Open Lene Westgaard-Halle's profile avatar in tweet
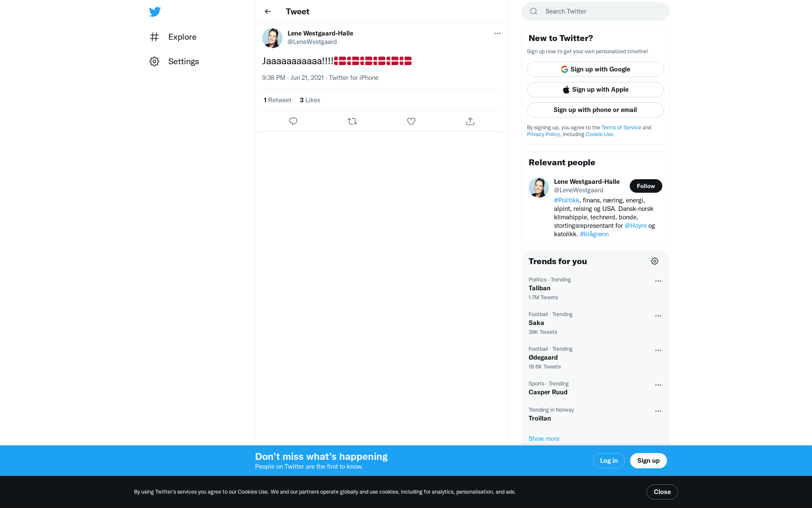Viewport: 812px width, 508px height. coord(272,38)
